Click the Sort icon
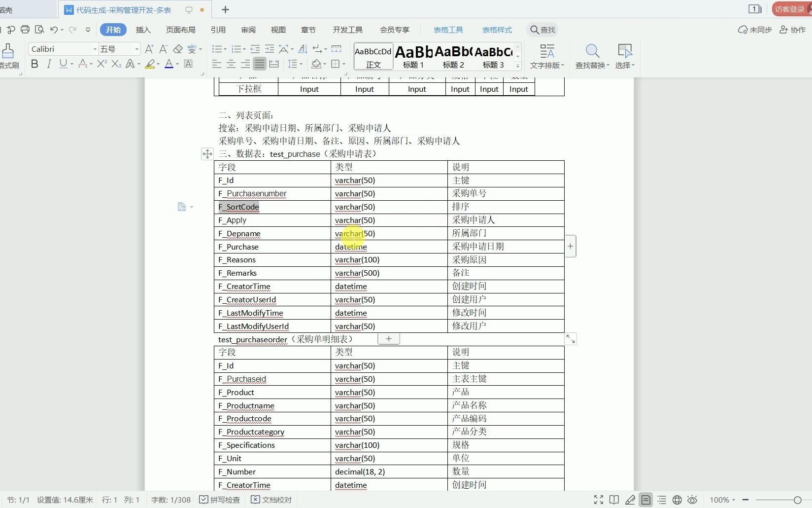The image size is (812, 508). pyautogui.click(x=303, y=49)
